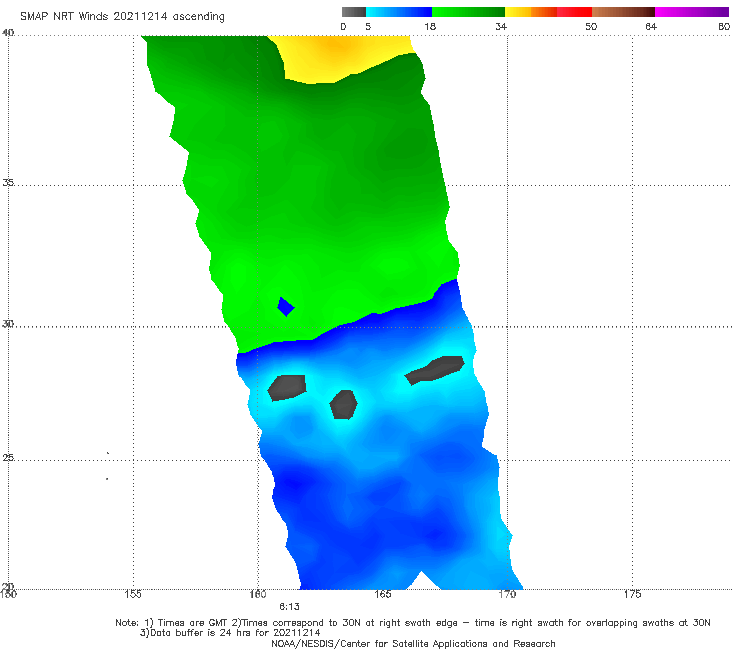This screenshot has height=650, width=740.
Task: Click the longitude axis label '155'
Action: (133, 594)
